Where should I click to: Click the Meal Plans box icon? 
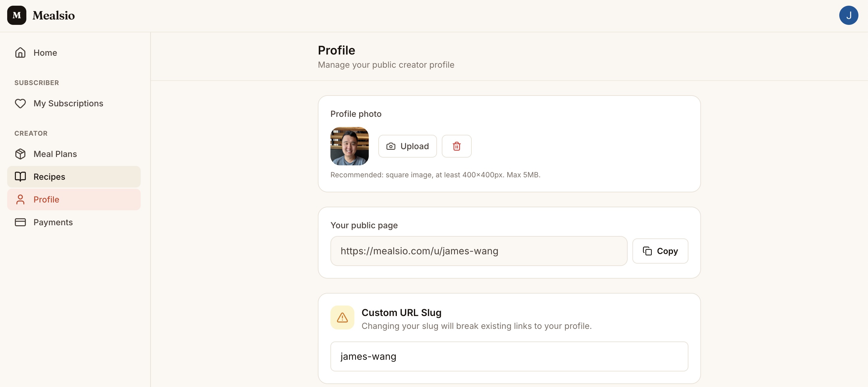pyautogui.click(x=20, y=154)
